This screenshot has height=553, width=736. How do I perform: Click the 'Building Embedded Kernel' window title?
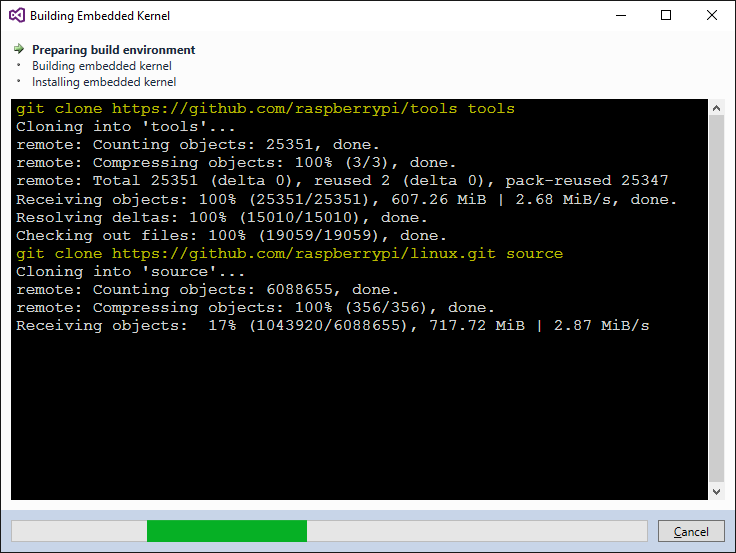100,16
